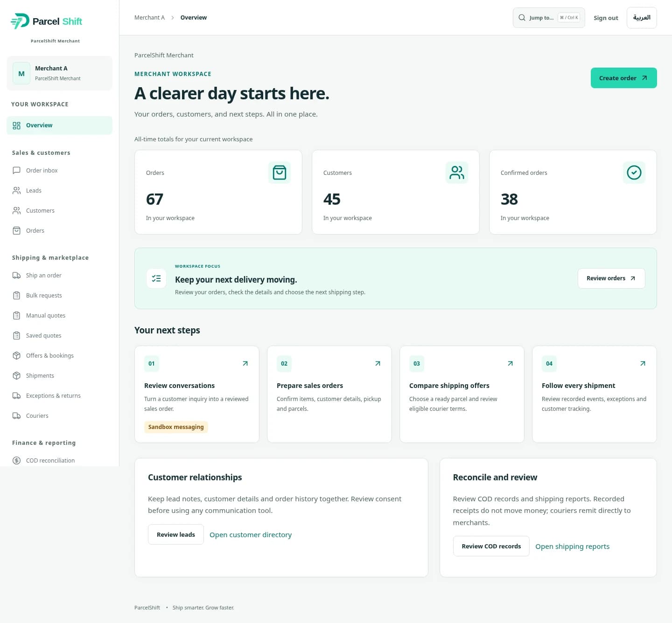Viewport: 672px width, 623px height.
Task: Click the arrow on Review conversations card
Action: tap(245, 363)
